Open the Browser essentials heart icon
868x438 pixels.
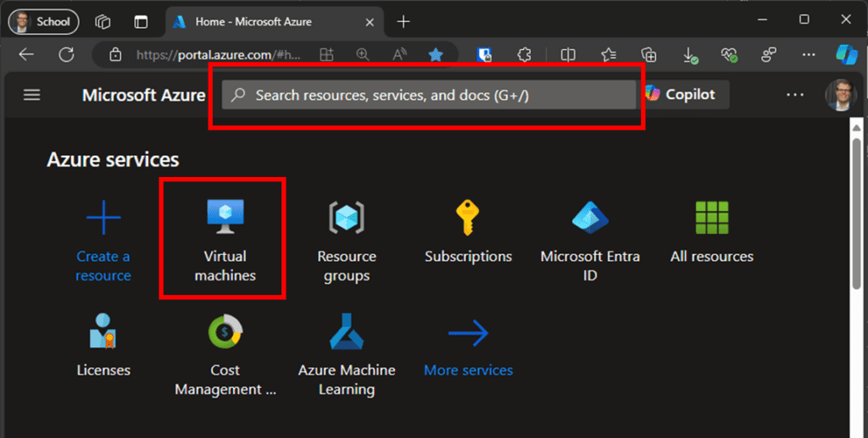729,54
